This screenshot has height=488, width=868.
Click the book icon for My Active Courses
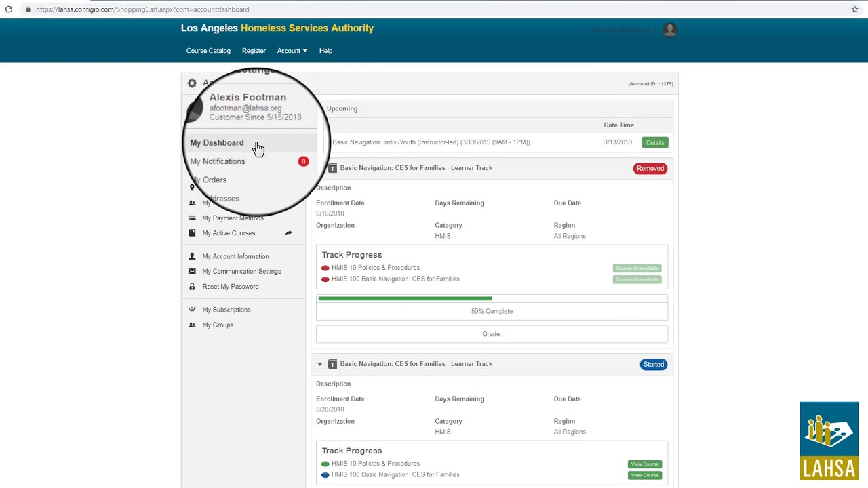point(192,233)
